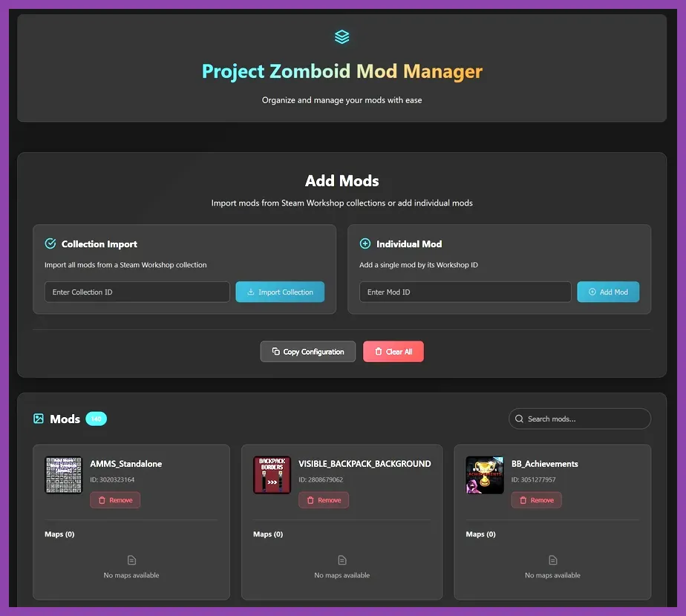This screenshot has width=686, height=616.
Task: Click the Collection Import checkmark icon
Action: pos(50,243)
